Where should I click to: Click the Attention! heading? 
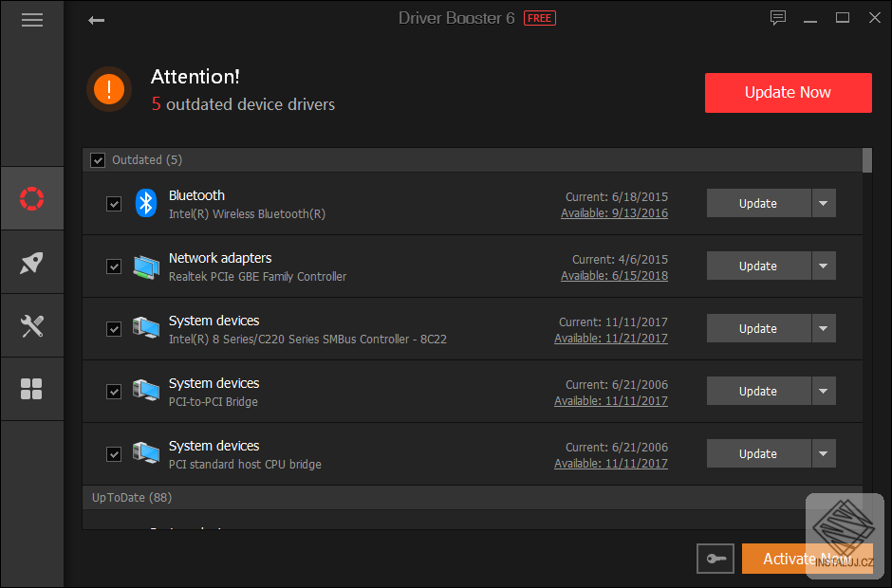(195, 77)
